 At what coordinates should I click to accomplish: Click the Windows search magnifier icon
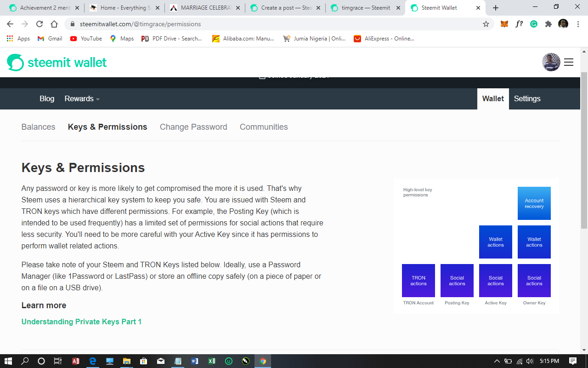[25, 361]
